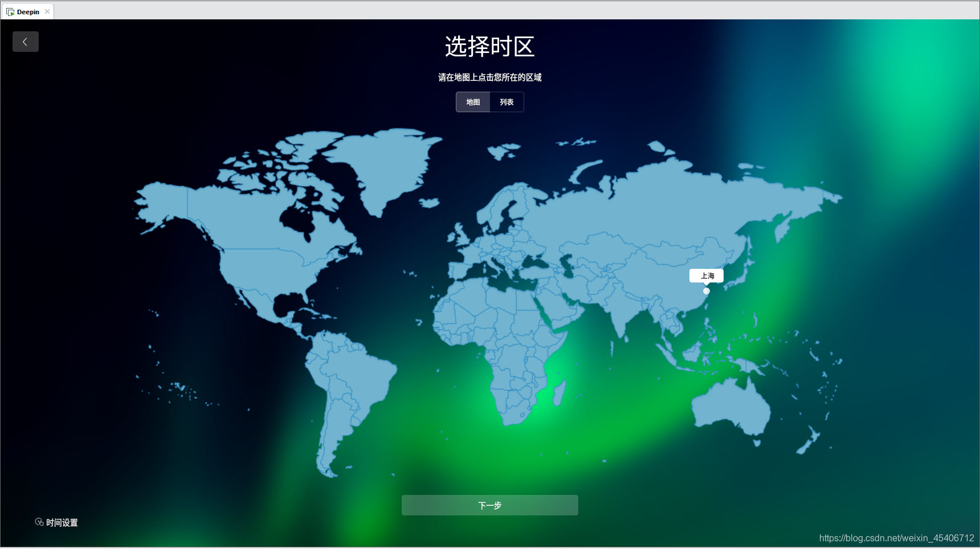Image resolution: width=980 pixels, height=549 pixels.
Task: Click the 上海 timezone label bubble
Action: 707,276
